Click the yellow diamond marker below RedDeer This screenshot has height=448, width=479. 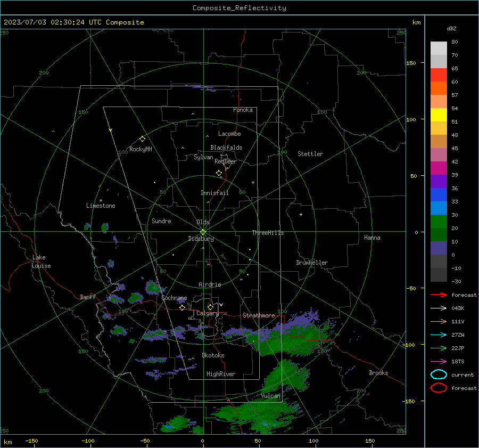click(x=219, y=173)
